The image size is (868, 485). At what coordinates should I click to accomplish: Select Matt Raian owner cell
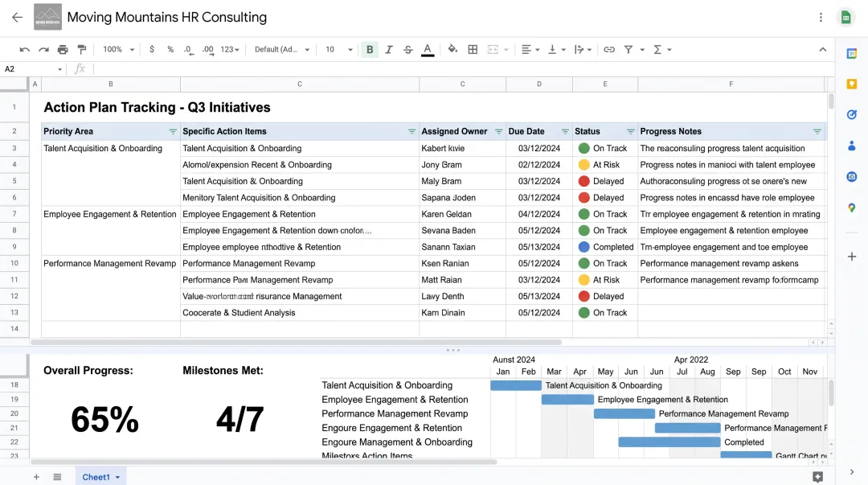pos(463,281)
